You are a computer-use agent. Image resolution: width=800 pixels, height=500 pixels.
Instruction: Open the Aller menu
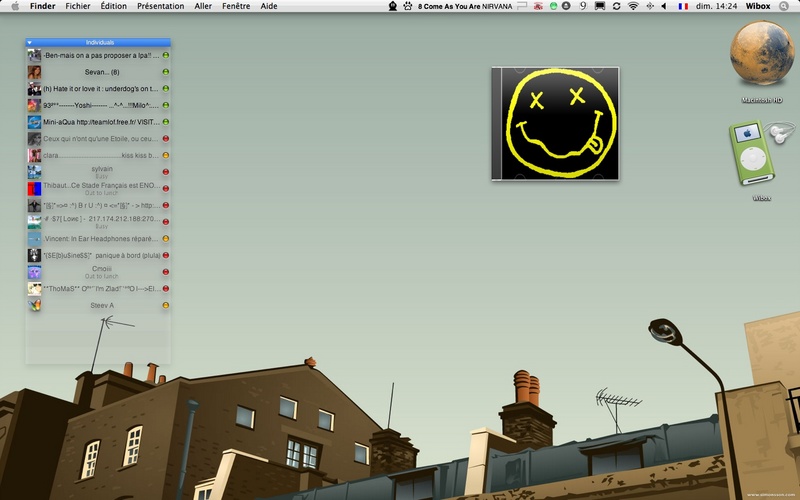pos(203,6)
